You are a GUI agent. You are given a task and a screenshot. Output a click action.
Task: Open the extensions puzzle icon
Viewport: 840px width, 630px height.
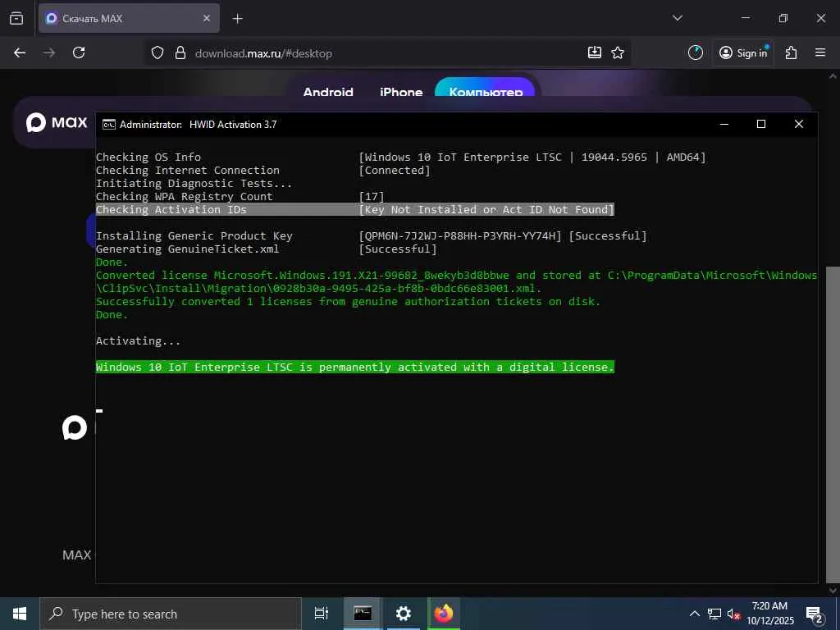tap(792, 52)
